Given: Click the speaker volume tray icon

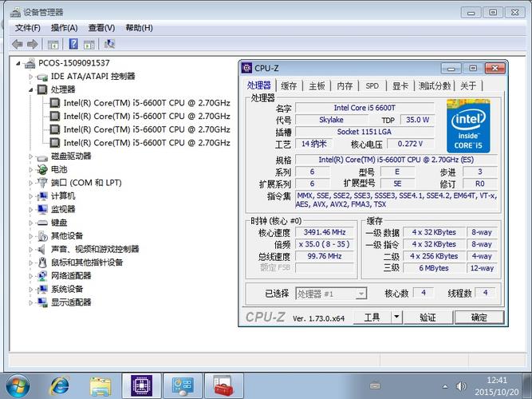Looking at the screenshot, I should 461,386.
